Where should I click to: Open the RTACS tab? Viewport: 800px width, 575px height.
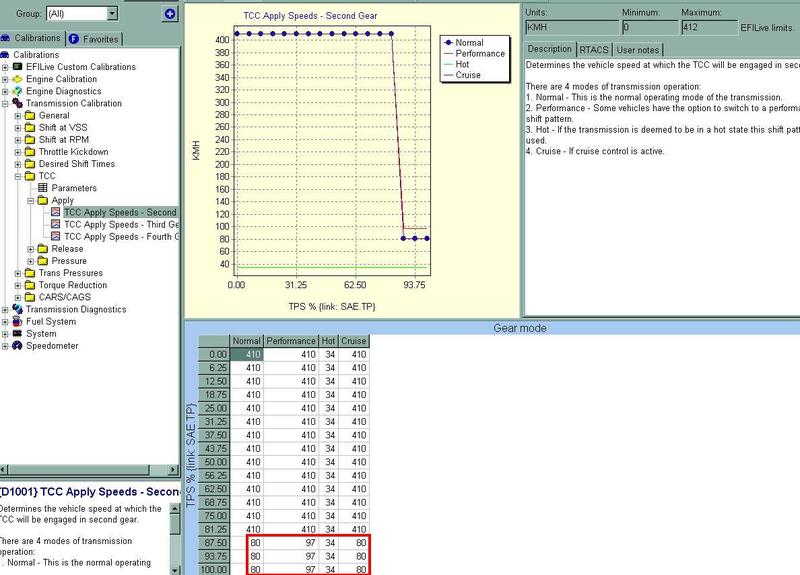[594, 49]
